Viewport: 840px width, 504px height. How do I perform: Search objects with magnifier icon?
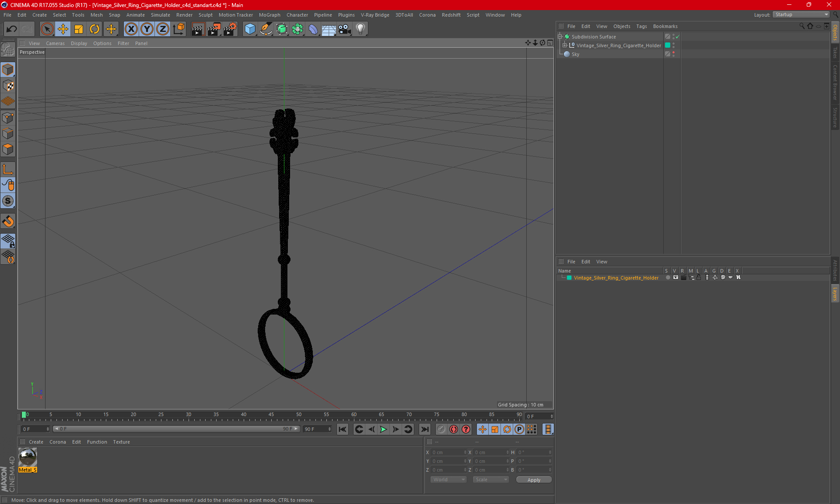(802, 26)
